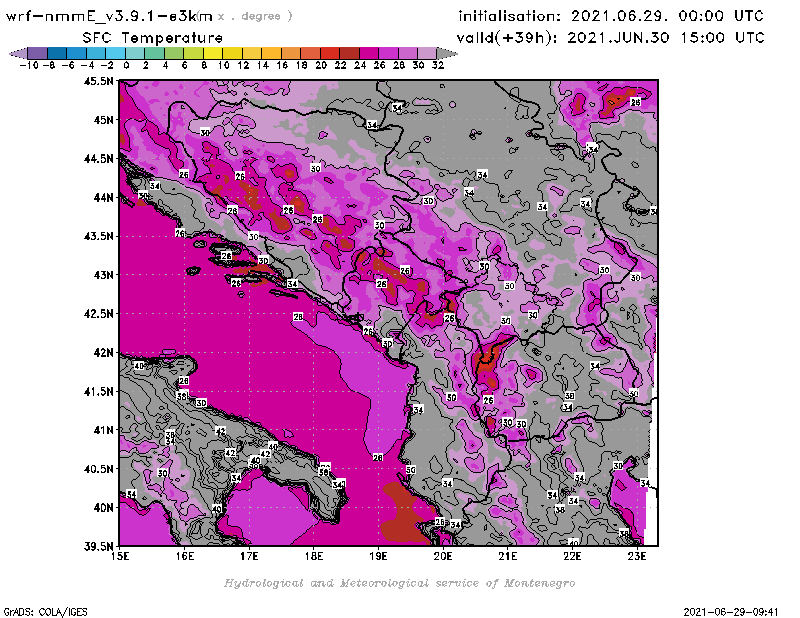Screen dimensions: 800x618
Task: Click the '40N' latitude label
Action: (x=103, y=508)
